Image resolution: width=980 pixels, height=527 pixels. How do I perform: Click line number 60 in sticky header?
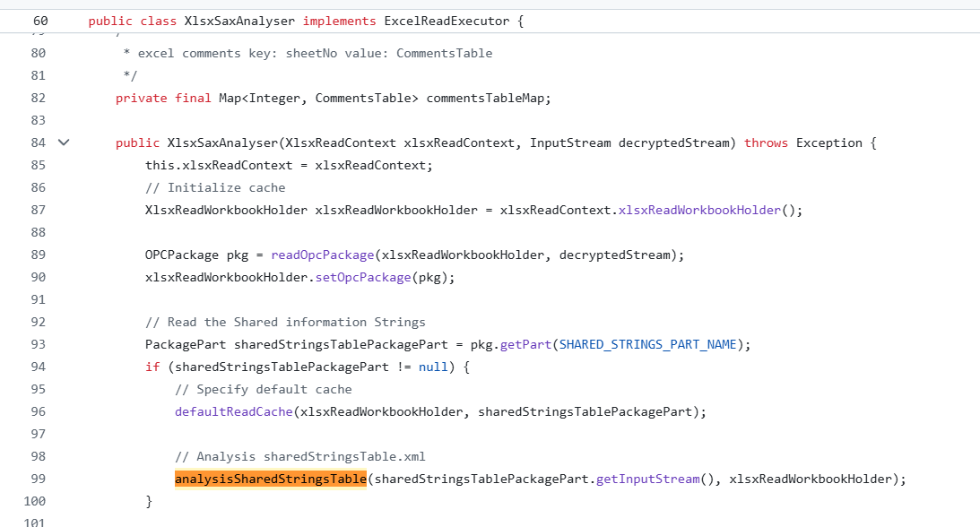41,21
